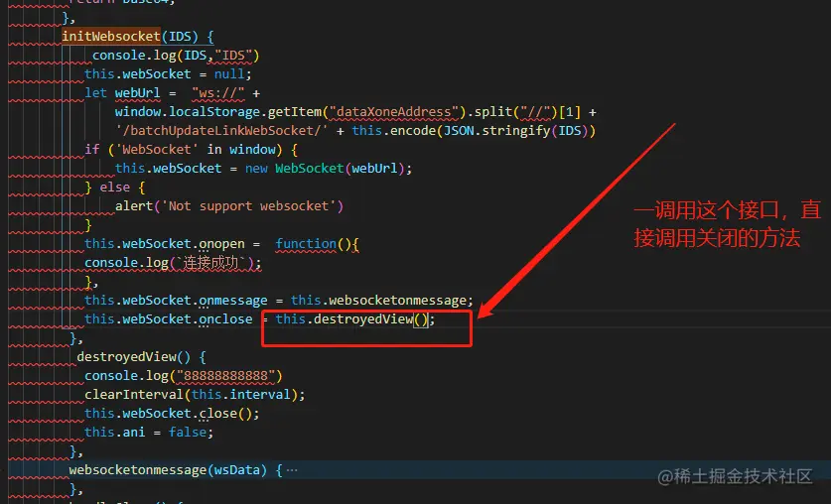The height and width of the screenshot is (504, 831).
Task: Click websocketonmessage on the onmessage assignment line
Action: 397,301
